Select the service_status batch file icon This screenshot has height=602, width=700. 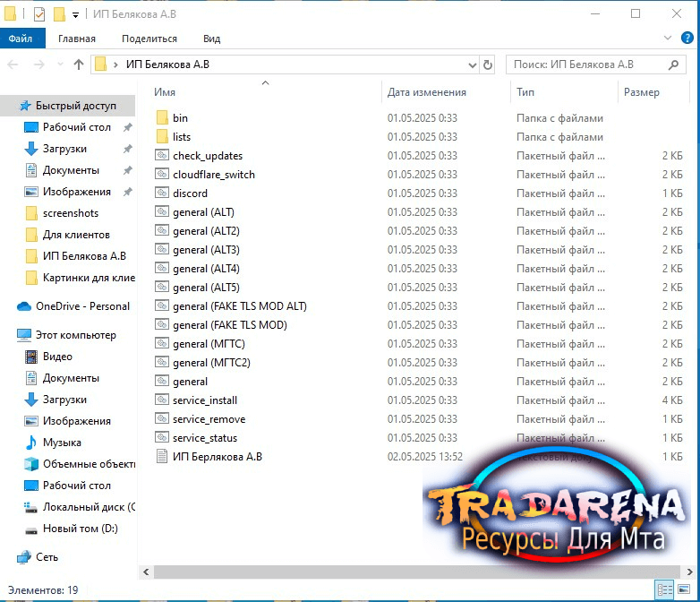pos(162,437)
